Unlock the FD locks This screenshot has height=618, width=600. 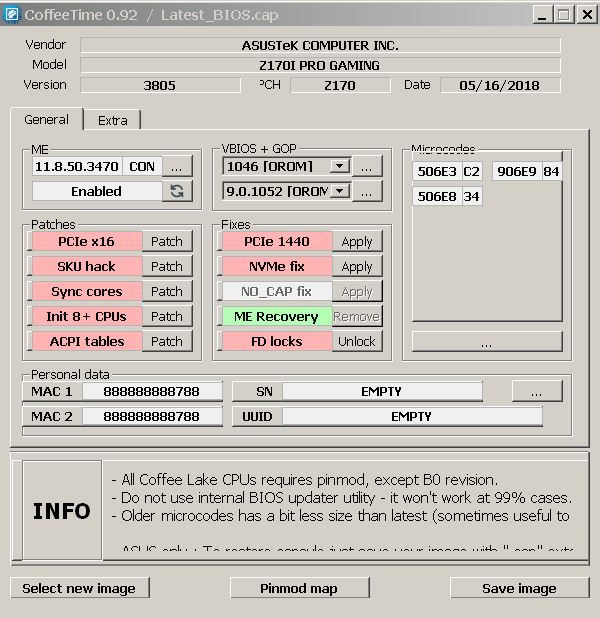(x=357, y=341)
